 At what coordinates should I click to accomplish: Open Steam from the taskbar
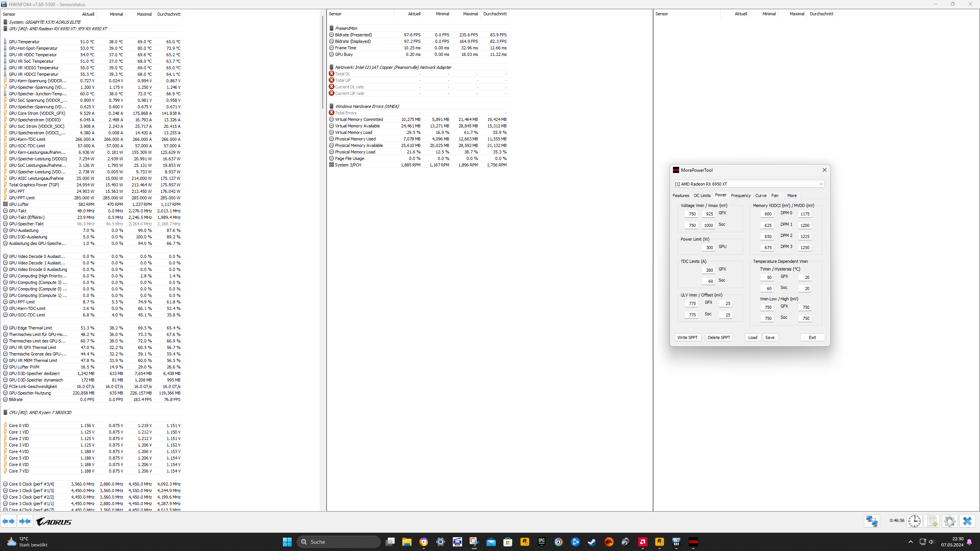click(x=592, y=542)
